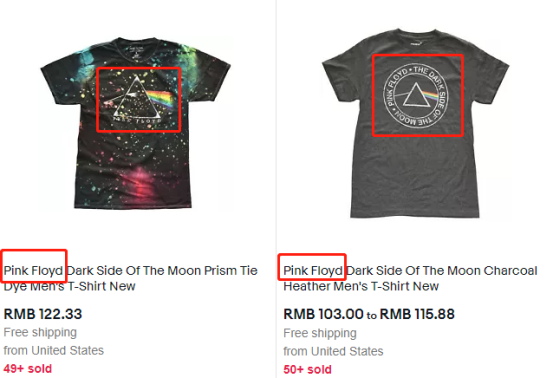Open the charcoal heather Pink Floyd shirt photo
554x378 pixels.
416,123
